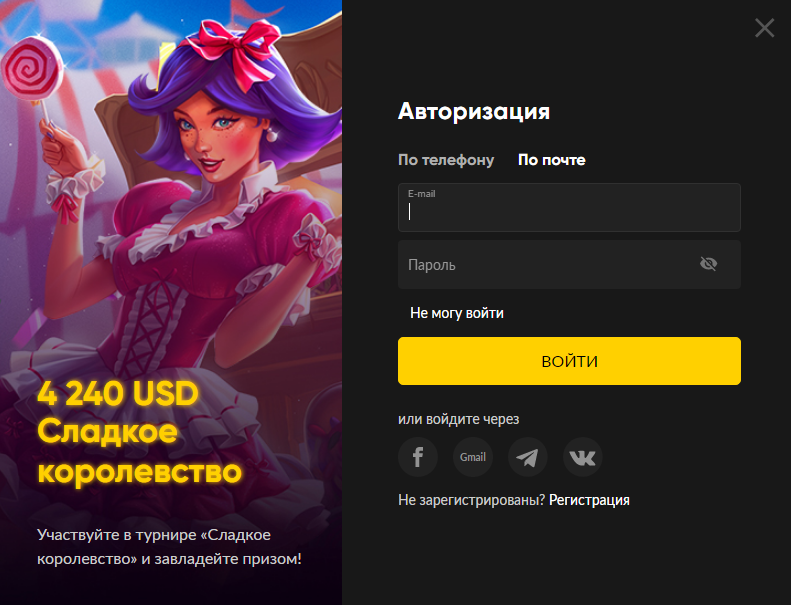Screen dimensions: 791x605
Task: Click the 'Авторизация' heading
Action: [474, 112]
